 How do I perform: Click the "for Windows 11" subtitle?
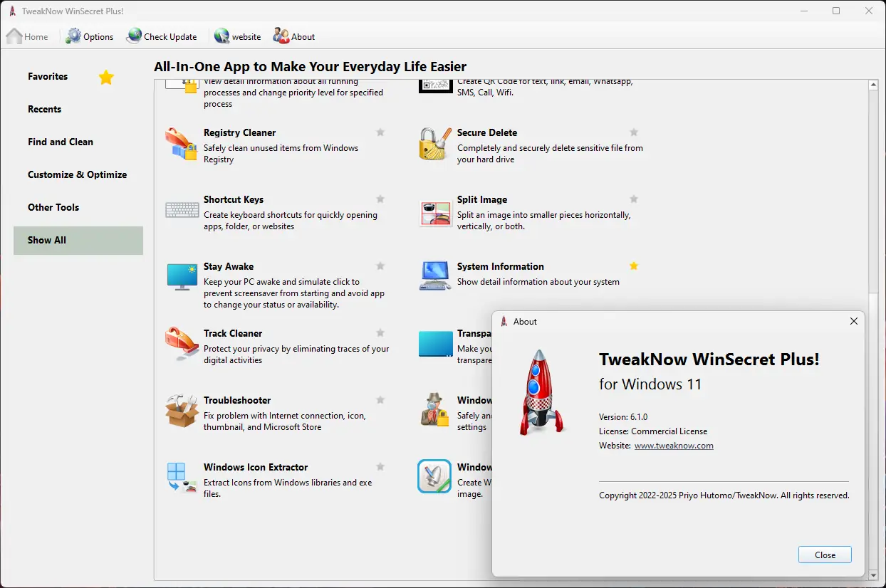tap(650, 384)
